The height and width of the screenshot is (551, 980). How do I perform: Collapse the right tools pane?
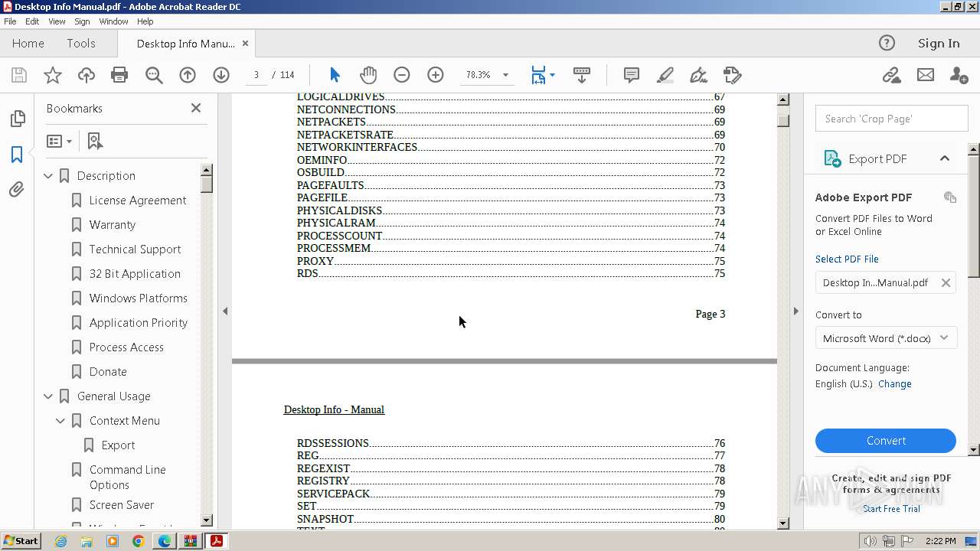point(795,311)
